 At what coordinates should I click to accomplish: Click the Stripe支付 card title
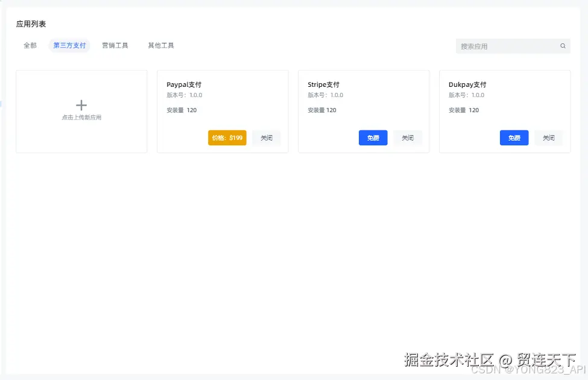pyautogui.click(x=323, y=84)
